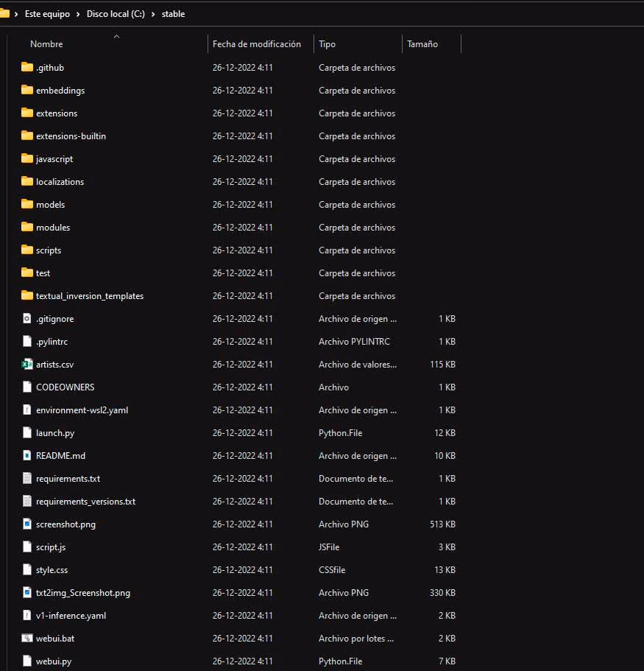Go to Este equipo in address bar
Image resolution: width=644 pixels, height=671 pixels.
coord(47,14)
